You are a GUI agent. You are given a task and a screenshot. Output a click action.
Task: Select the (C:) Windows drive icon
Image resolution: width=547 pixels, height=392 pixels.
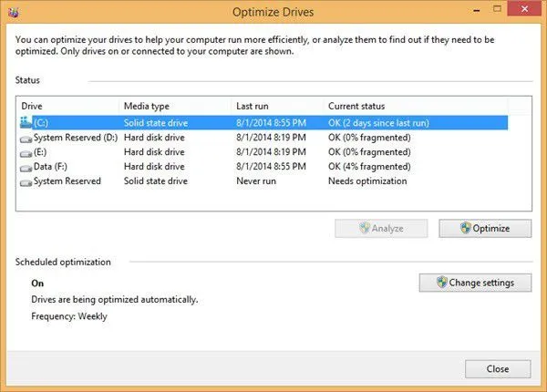pos(26,122)
